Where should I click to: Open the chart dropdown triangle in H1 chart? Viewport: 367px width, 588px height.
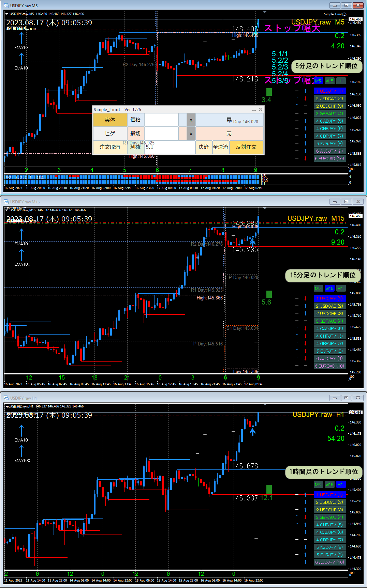click(6, 406)
